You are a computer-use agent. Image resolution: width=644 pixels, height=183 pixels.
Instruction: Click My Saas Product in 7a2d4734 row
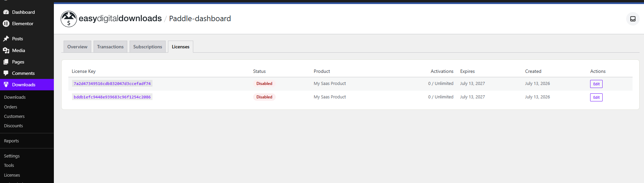pyautogui.click(x=330, y=83)
